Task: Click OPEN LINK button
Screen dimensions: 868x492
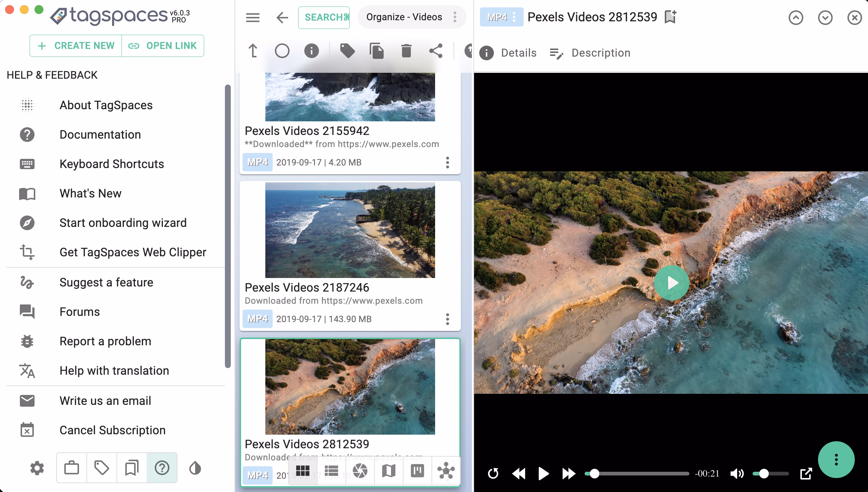Action: coord(163,46)
